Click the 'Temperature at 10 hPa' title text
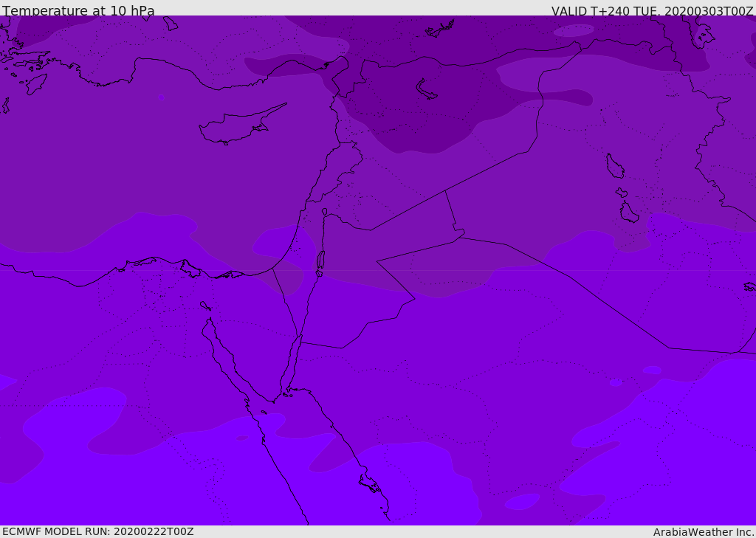 (78, 10)
